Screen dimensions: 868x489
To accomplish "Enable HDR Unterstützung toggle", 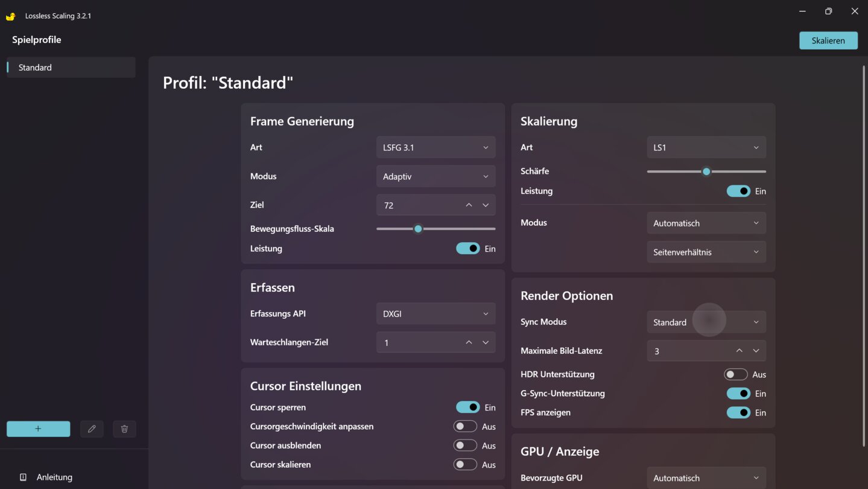I will (735, 374).
